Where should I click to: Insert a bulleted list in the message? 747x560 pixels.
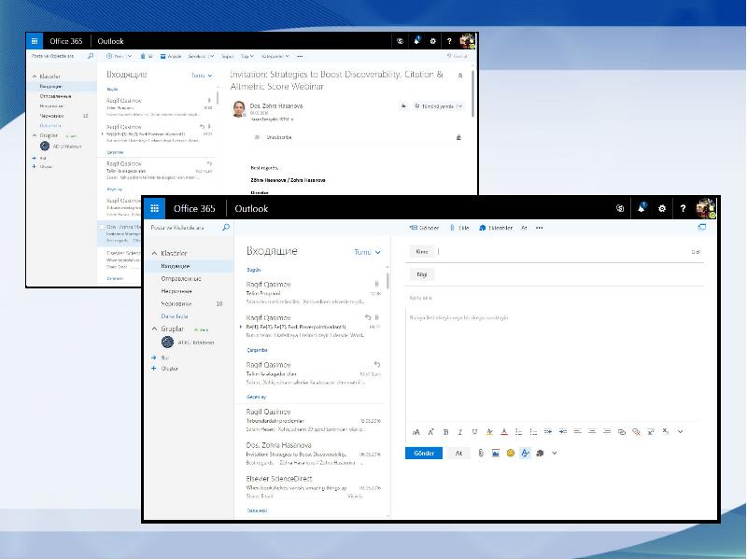519,432
